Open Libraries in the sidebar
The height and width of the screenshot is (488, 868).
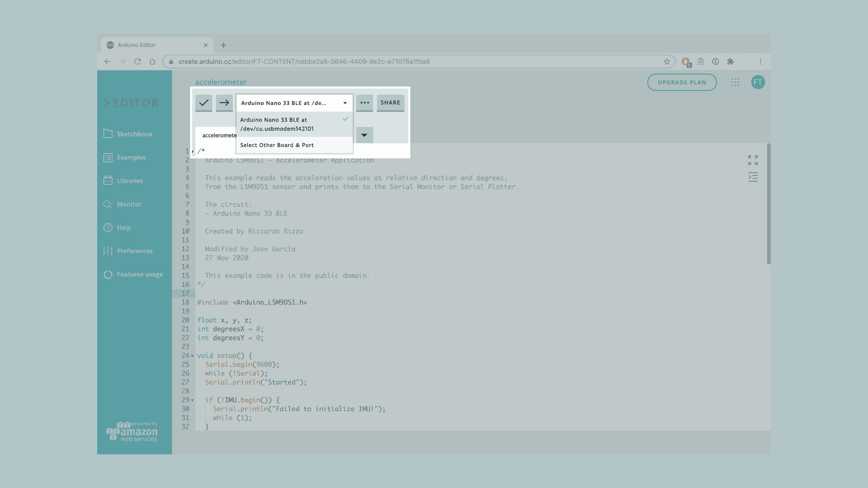point(129,181)
